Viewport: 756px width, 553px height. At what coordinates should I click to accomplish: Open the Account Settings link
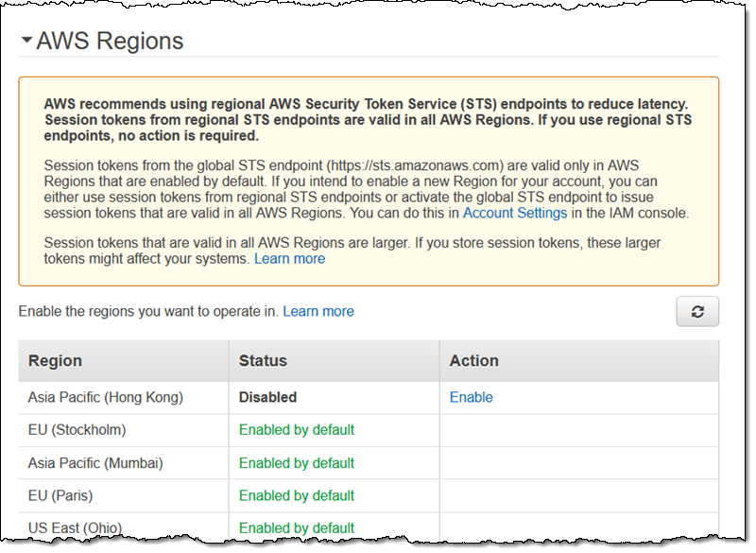pos(514,213)
